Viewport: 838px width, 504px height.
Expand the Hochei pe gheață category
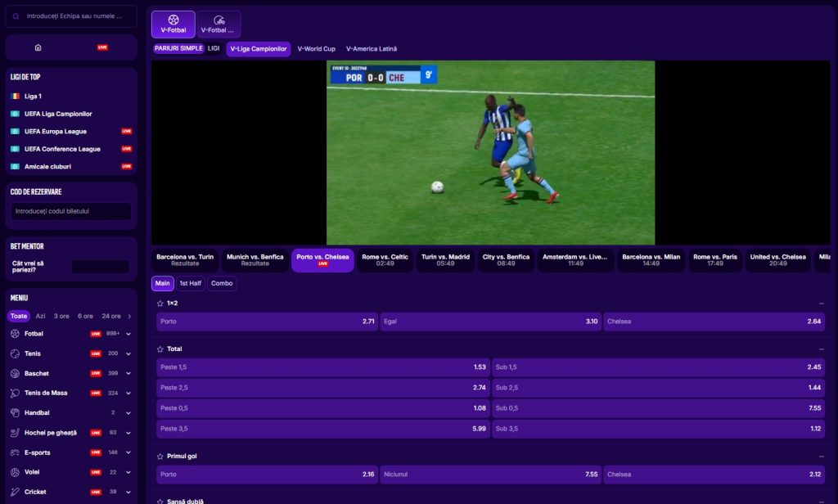tap(128, 432)
